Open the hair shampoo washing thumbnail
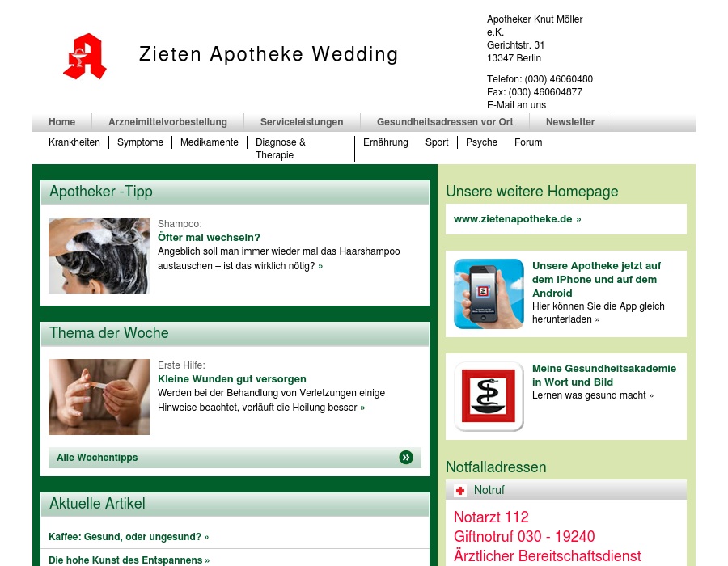 click(x=99, y=256)
